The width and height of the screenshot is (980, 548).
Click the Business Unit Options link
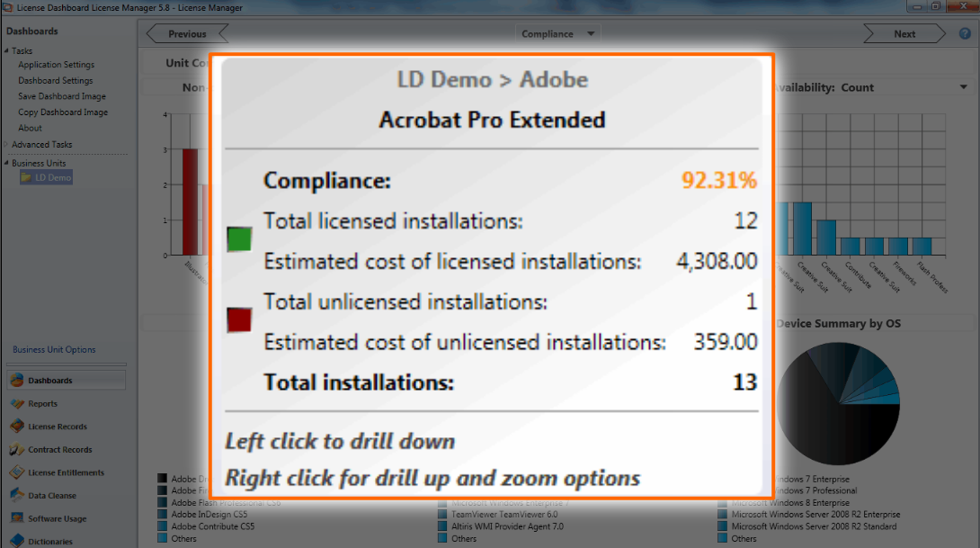coord(54,350)
